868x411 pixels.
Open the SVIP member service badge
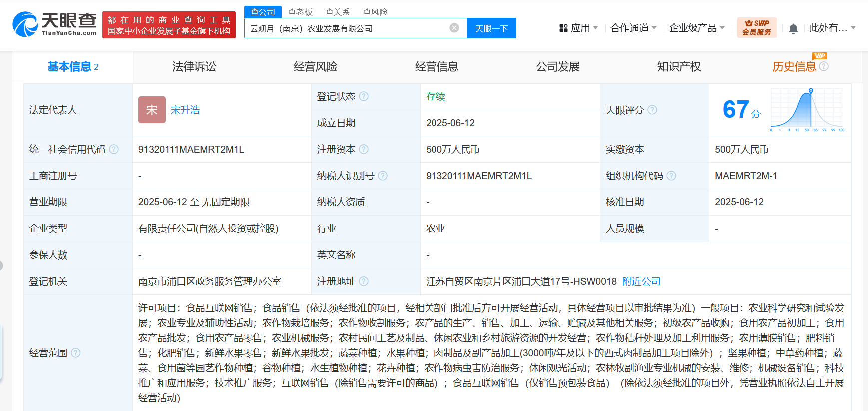click(x=757, y=28)
